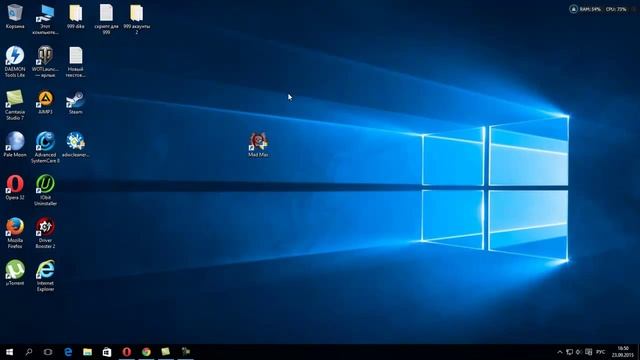
Task: Select the Internet Explorer desktop shortcut
Action: 45,276
